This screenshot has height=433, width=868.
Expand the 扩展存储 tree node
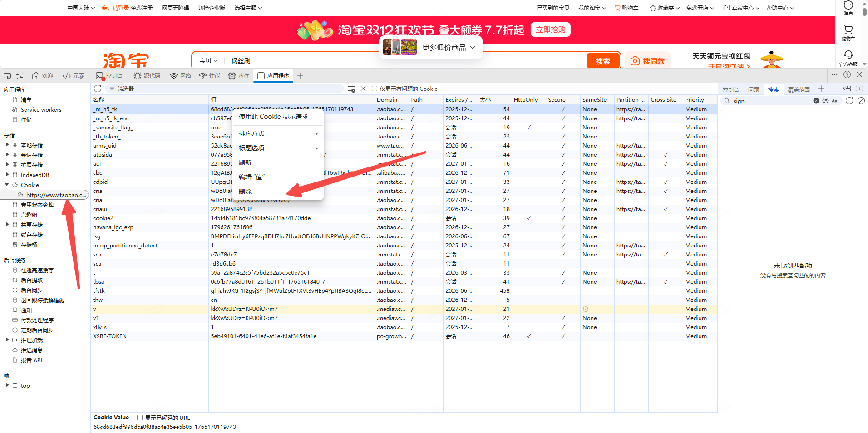click(7, 165)
